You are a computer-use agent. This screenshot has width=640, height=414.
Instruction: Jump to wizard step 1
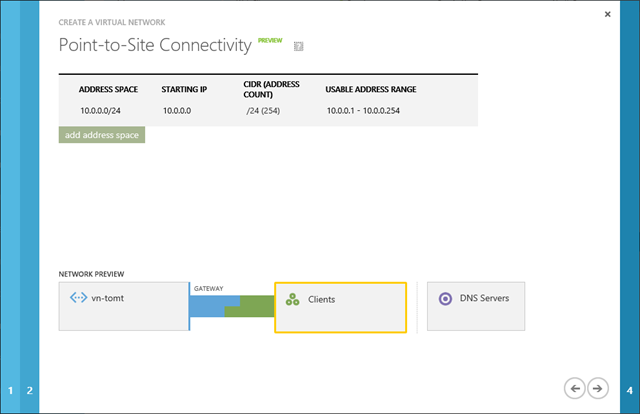[10, 390]
